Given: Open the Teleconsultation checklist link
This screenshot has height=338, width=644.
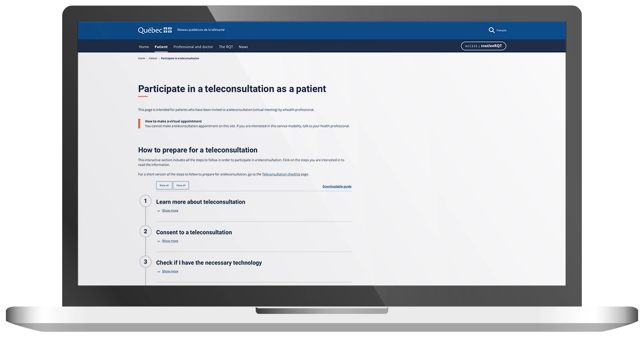Looking at the screenshot, I should [281, 174].
